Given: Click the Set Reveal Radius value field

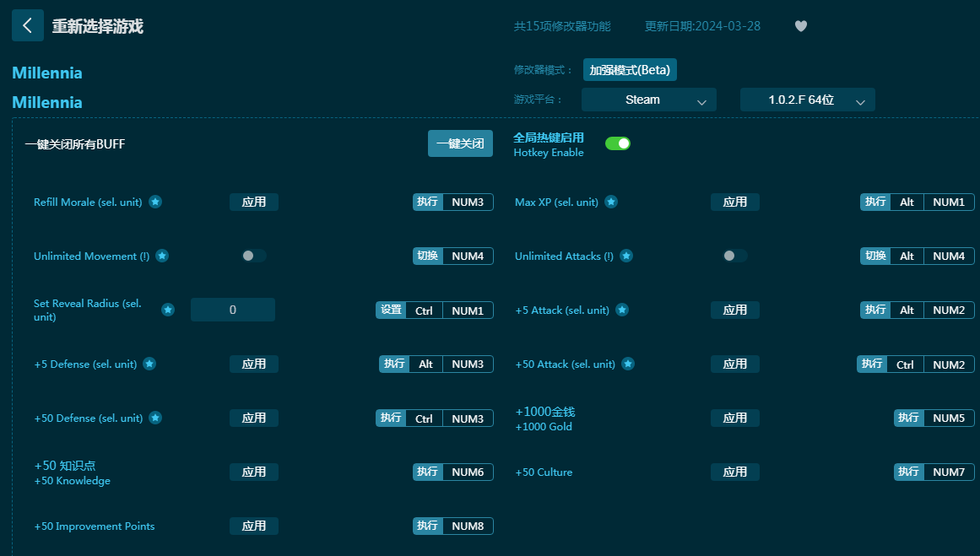Looking at the screenshot, I should point(232,310).
